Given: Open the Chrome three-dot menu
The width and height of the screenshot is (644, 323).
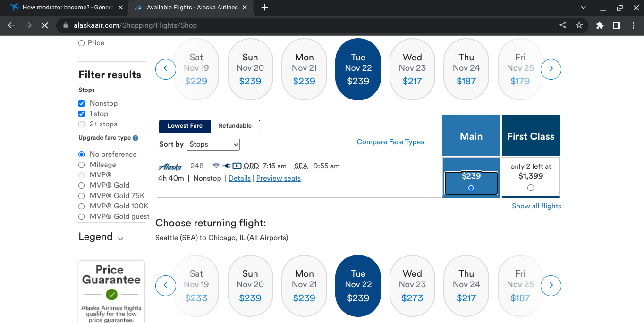Looking at the screenshot, I should point(633,25).
